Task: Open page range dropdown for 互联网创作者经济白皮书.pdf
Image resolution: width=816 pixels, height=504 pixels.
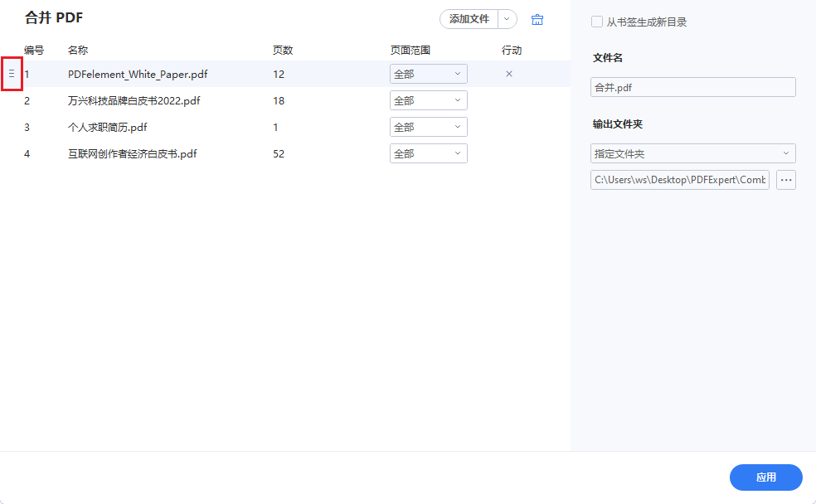Action: point(428,153)
